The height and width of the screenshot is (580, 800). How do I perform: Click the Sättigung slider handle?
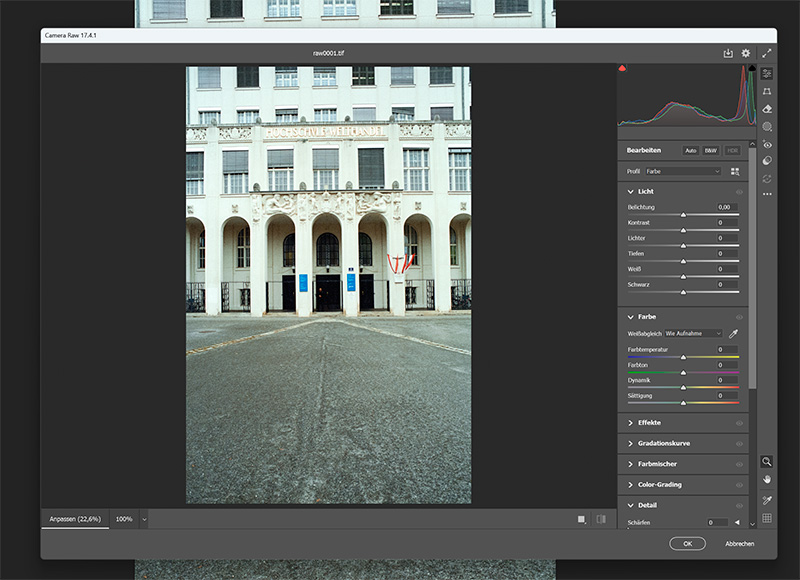pyautogui.click(x=683, y=403)
